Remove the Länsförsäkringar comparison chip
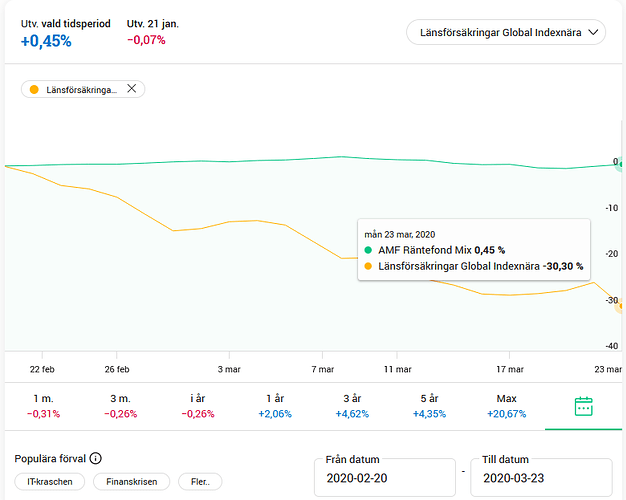 (131, 89)
